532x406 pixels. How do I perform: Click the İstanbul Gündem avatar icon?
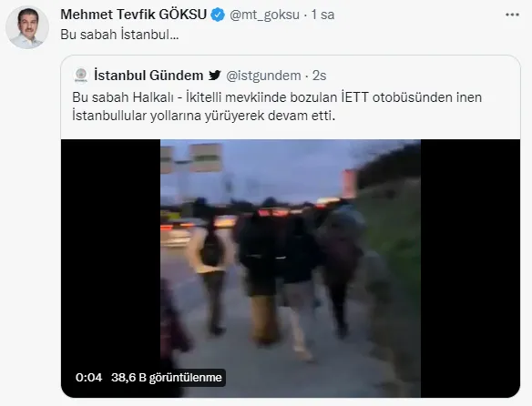(x=81, y=76)
